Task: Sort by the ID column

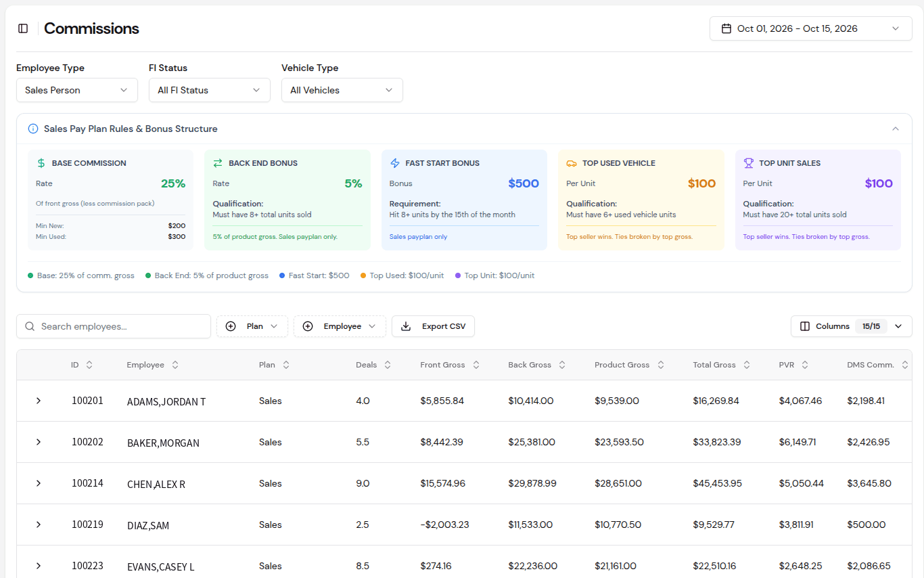Action: coord(82,365)
